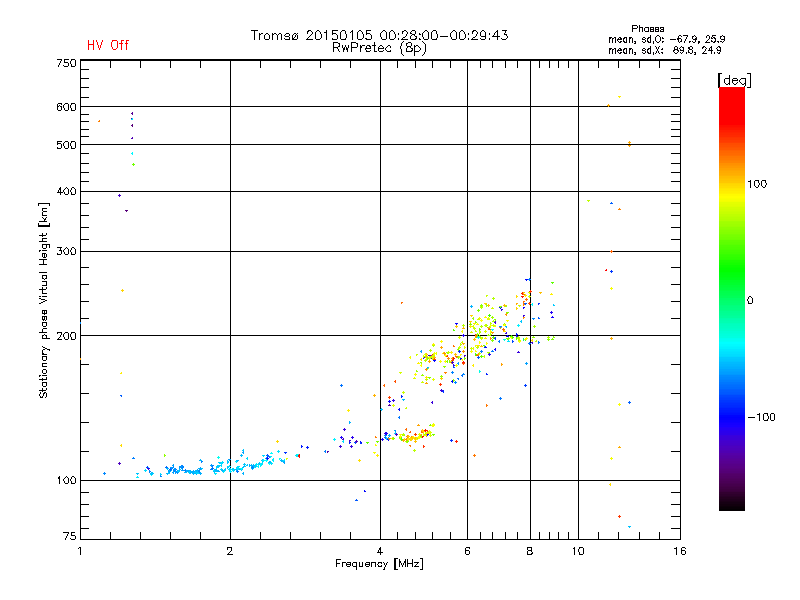Click the "[deg]" color bar unit label
800x600 pixels.
[734, 80]
